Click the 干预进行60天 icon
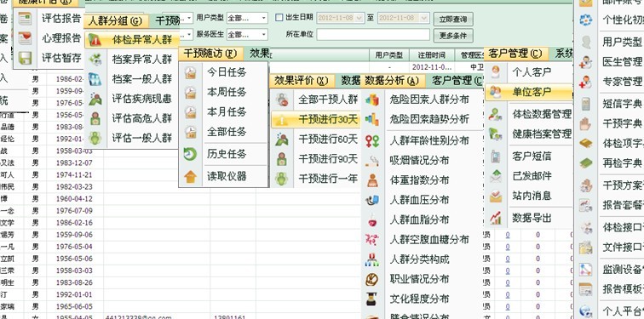 click(282, 140)
